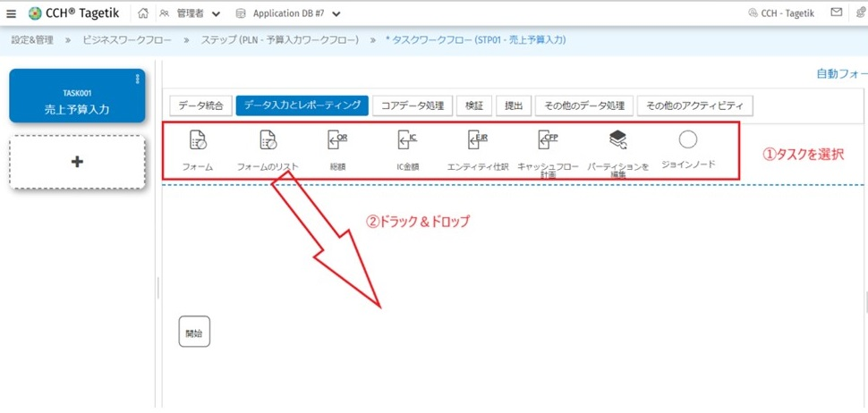The width and height of the screenshot is (868, 413).
Task: Select the フォームのリスト task icon
Action: (268, 140)
